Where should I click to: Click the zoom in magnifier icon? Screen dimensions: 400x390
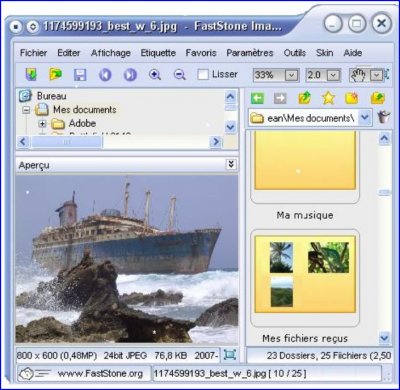pyautogui.click(x=155, y=75)
